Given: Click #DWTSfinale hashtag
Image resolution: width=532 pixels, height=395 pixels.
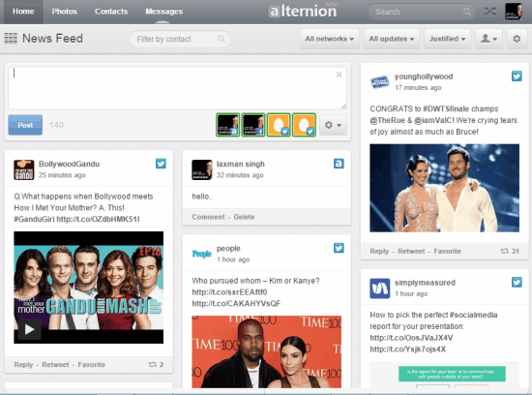Looking at the screenshot, I should tap(446, 108).
